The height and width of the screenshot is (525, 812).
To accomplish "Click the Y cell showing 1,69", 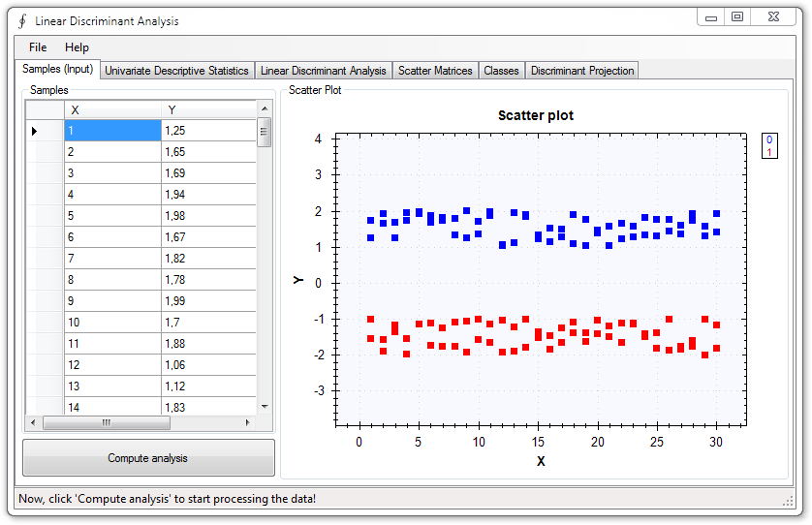I will [208, 173].
